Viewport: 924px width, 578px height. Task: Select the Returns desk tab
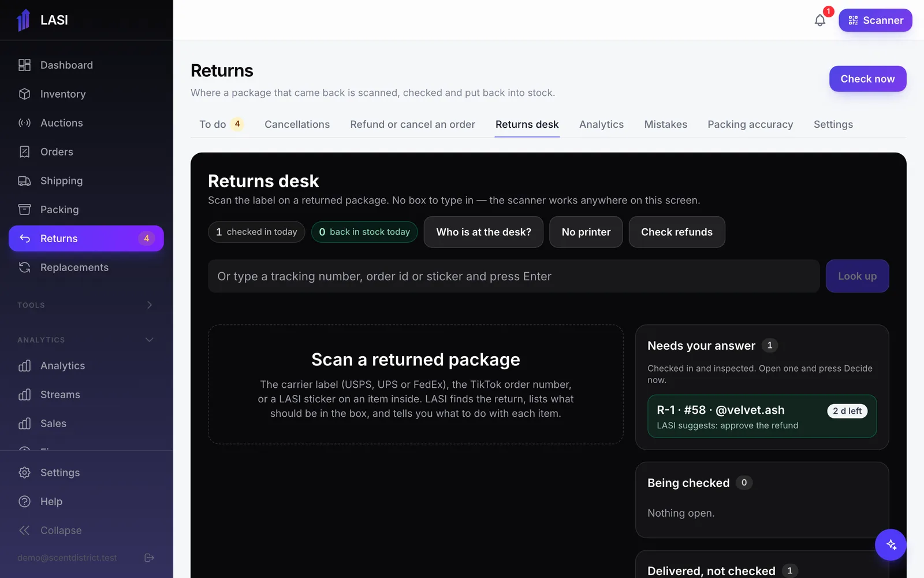click(x=527, y=124)
